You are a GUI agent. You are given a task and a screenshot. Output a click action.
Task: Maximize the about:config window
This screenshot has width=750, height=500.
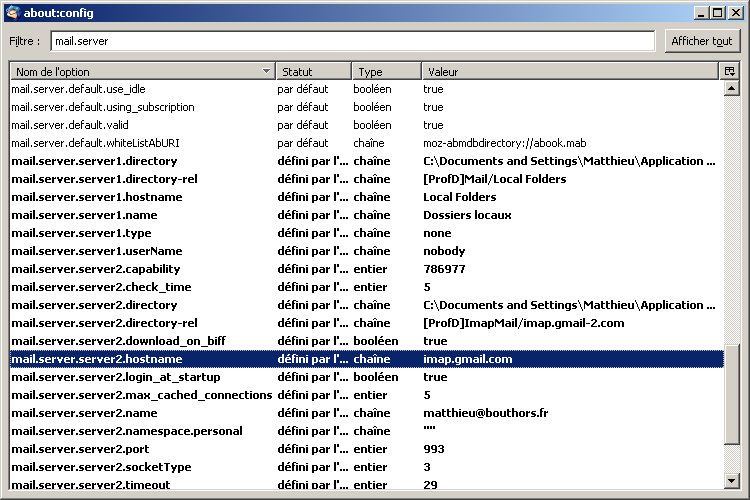717,13
